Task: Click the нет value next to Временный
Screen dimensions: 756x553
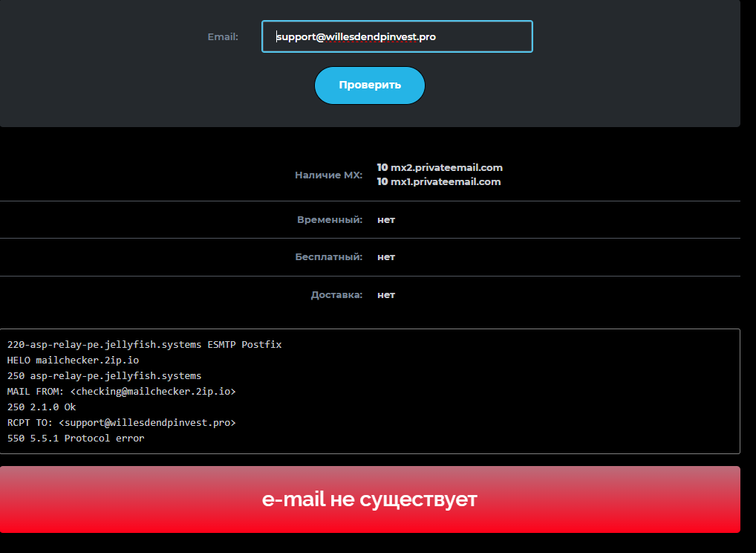Action: [x=386, y=220]
